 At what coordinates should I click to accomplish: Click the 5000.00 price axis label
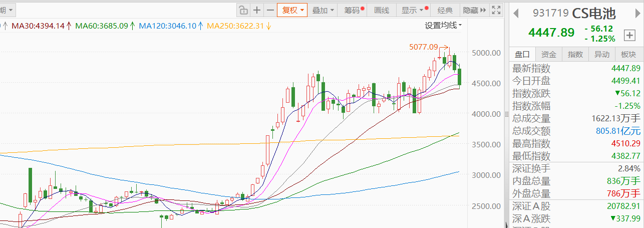pyautogui.click(x=486, y=53)
